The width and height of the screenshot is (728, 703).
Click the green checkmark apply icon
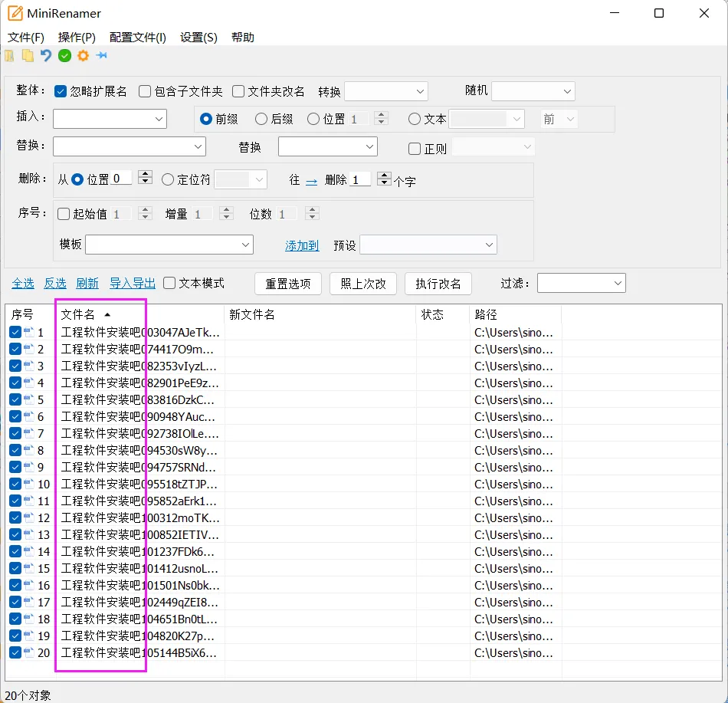click(64, 56)
